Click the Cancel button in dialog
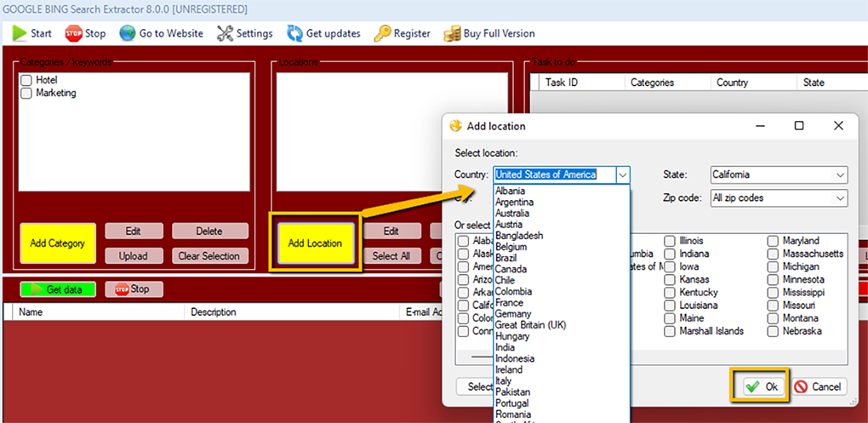This screenshot has height=423, width=868. point(819,386)
